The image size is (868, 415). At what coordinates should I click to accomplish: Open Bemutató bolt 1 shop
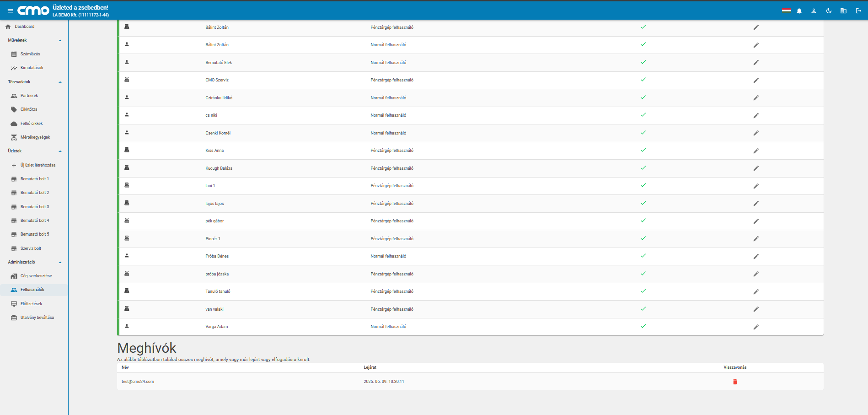[34, 179]
